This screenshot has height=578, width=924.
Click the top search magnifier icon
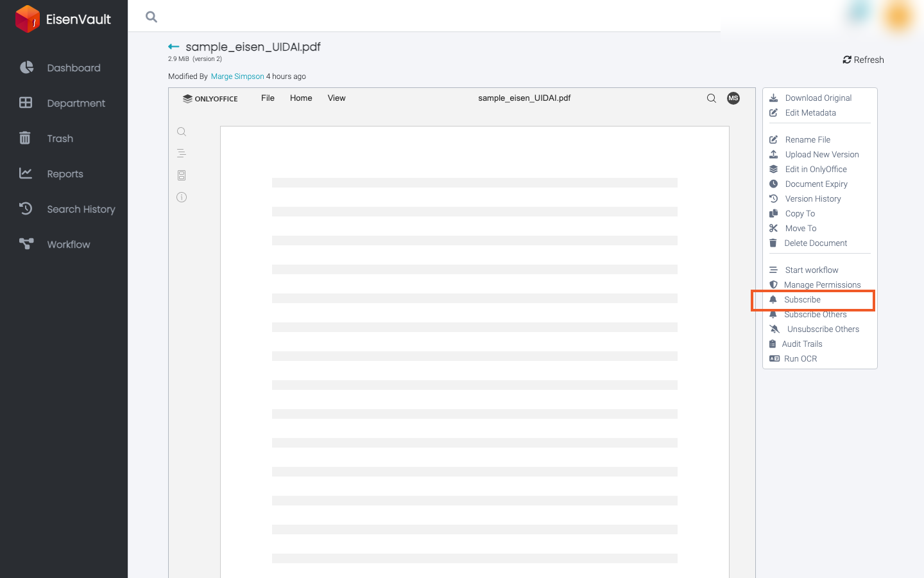pos(151,17)
